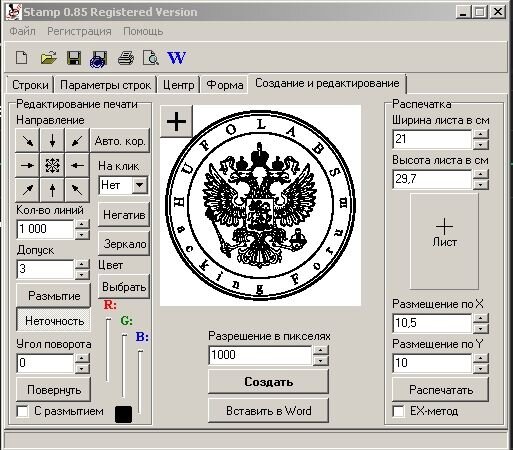The height and width of the screenshot is (450, 513).
Task: Click the stamp preview image
Action: [x=261, y=206]
